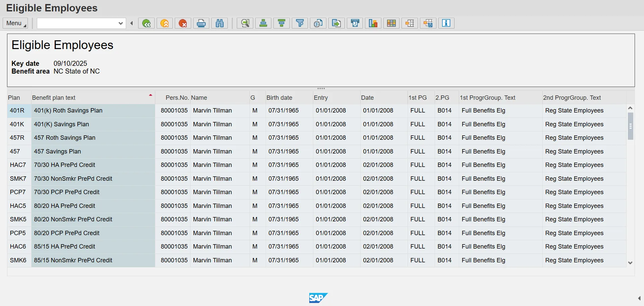Click the Sort descending icon

pyautogui.click(x=282, y=23)
